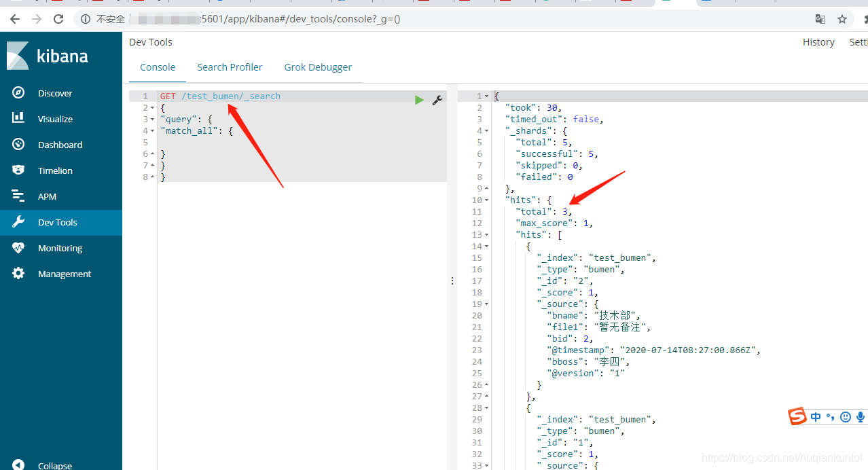This screenshot has height=470, width=868.
Task: Click the vertical pane resizer handle
Action: [x=452, y=281]
